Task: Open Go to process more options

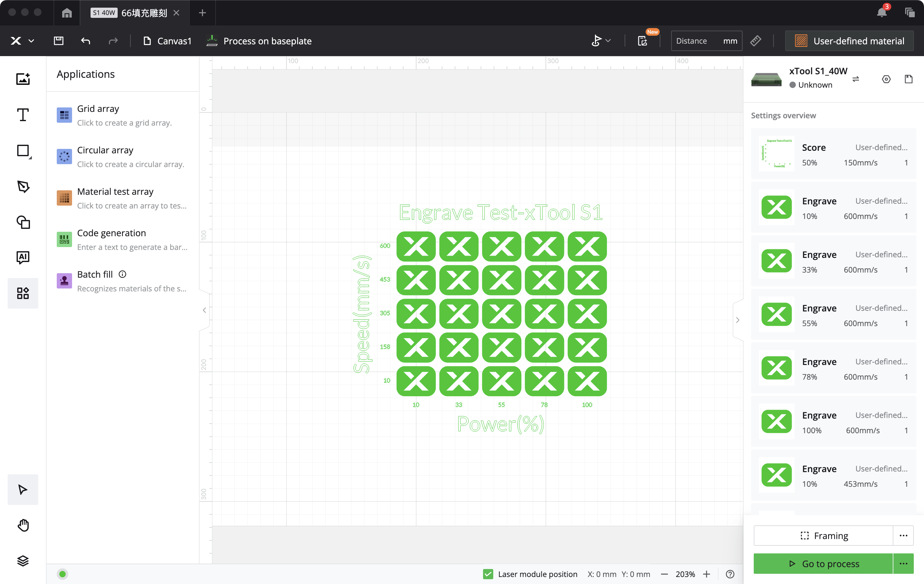Action: [904, 563]
